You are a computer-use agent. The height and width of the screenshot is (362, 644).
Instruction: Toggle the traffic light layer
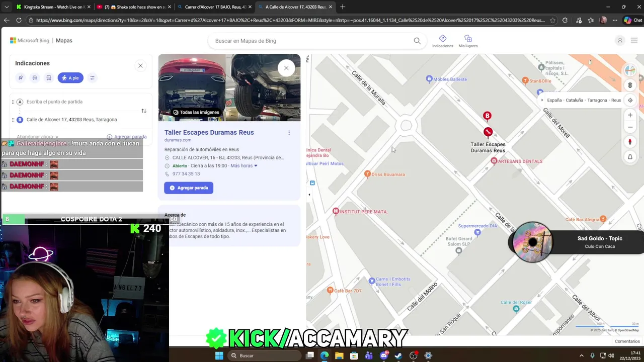pyautogui.click(x=630, y=85)
